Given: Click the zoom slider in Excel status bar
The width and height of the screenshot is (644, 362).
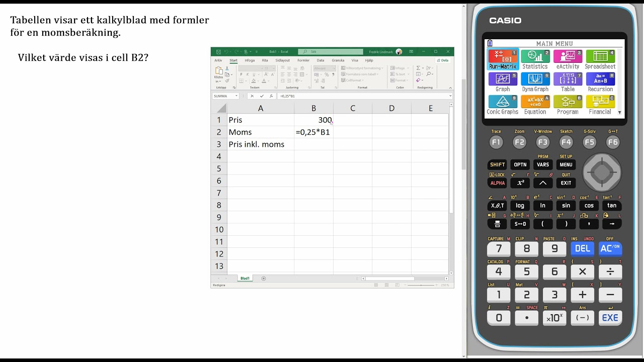Looking at the screenshot, I should 422,285.
